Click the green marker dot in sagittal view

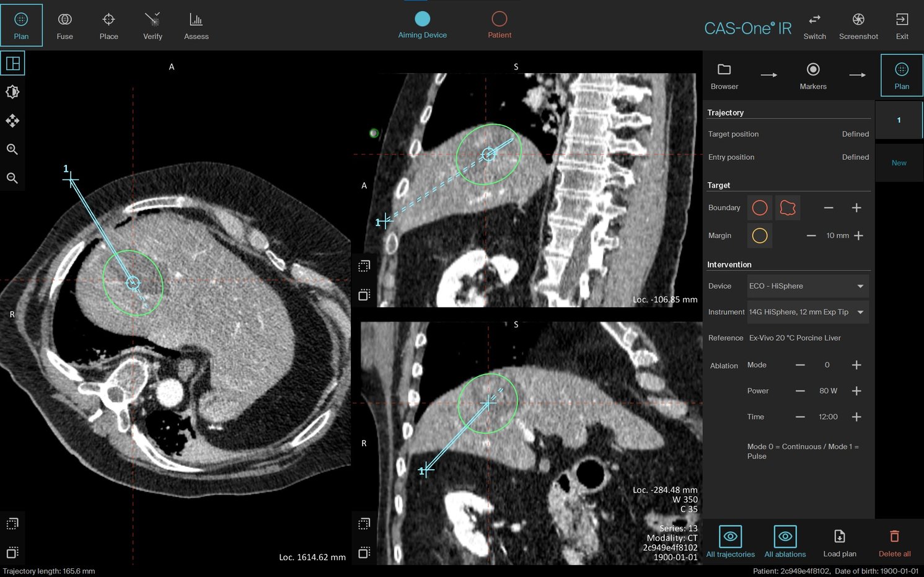374,133
